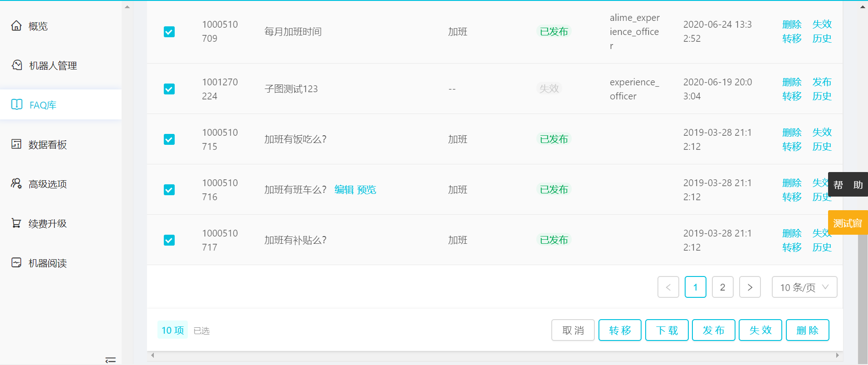Image resolution: width=868 pixels, height=365 pixels.
Task: Click the bulk 转移 button
Action: coord(620,330)
